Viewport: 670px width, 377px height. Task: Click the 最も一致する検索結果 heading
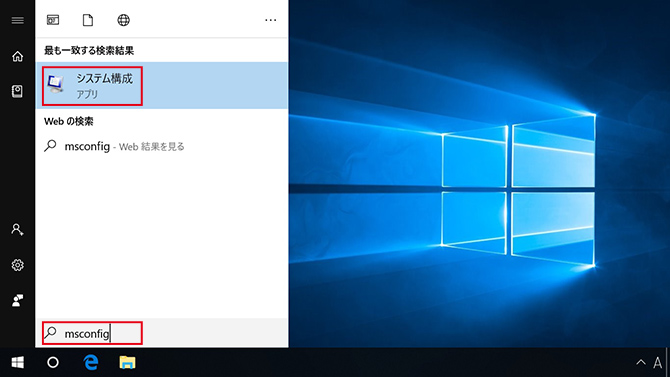coord(89,50)
